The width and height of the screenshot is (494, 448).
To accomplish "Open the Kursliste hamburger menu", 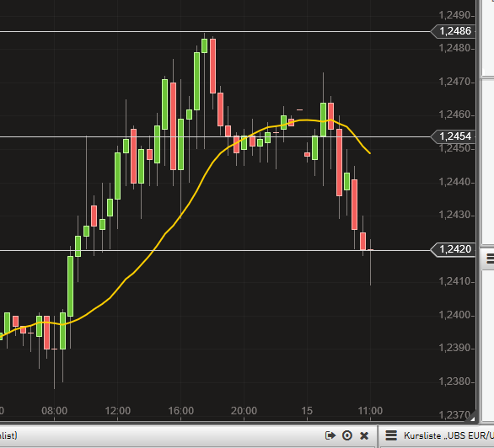I will 391,435.
